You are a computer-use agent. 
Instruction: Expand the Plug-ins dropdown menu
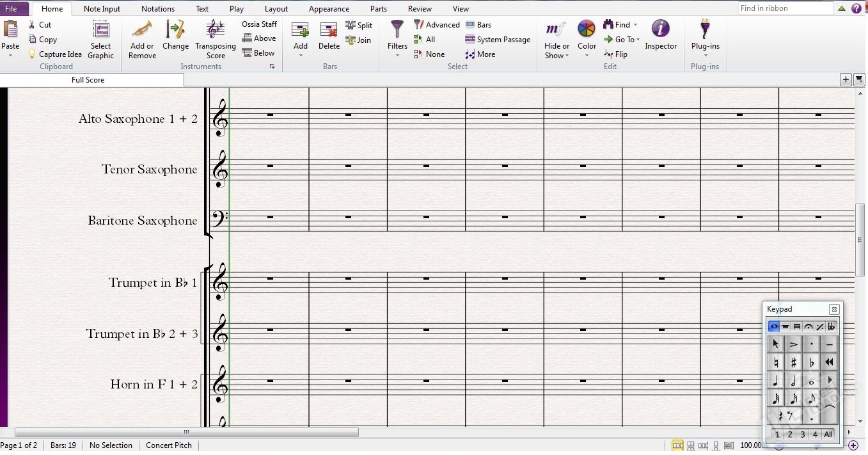[705, 56]
